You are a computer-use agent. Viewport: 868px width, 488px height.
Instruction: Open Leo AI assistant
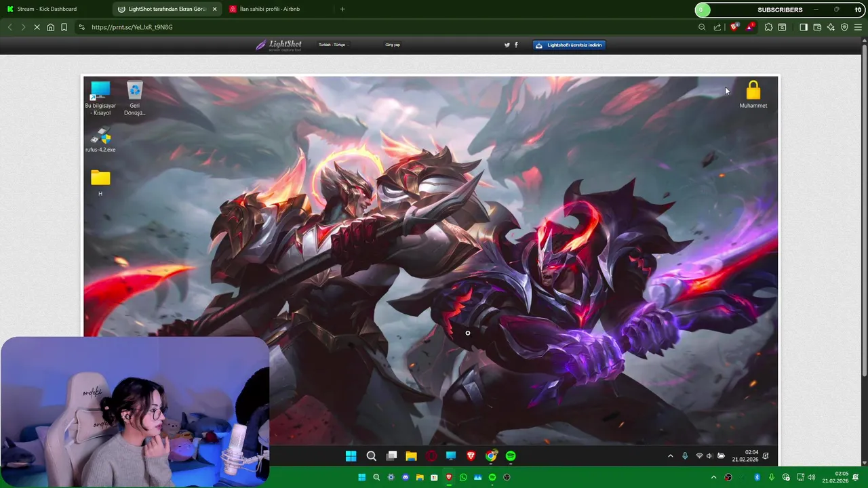pos(831,27)
